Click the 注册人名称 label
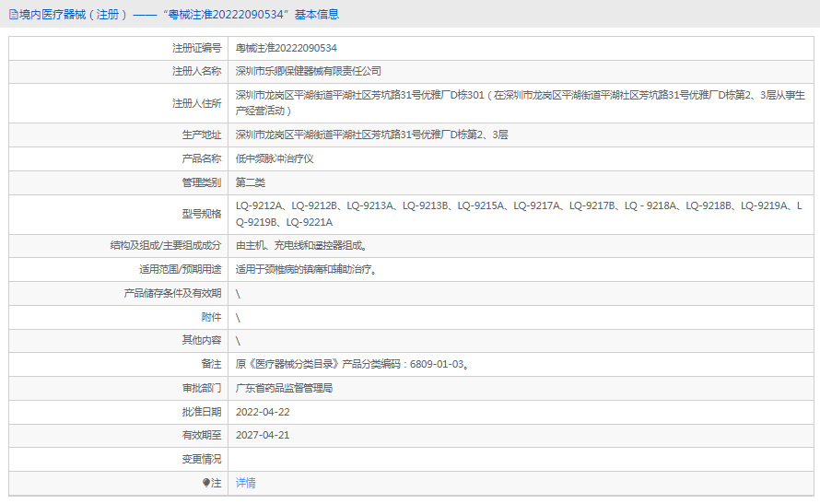Screen dimensions: 820x504 [196, 71]
